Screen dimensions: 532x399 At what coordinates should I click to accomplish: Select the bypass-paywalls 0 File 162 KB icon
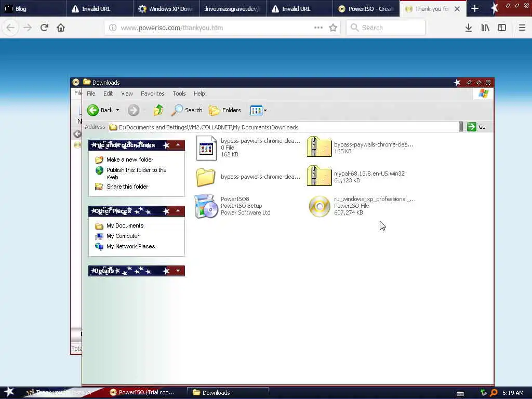[x=206, y=148]
